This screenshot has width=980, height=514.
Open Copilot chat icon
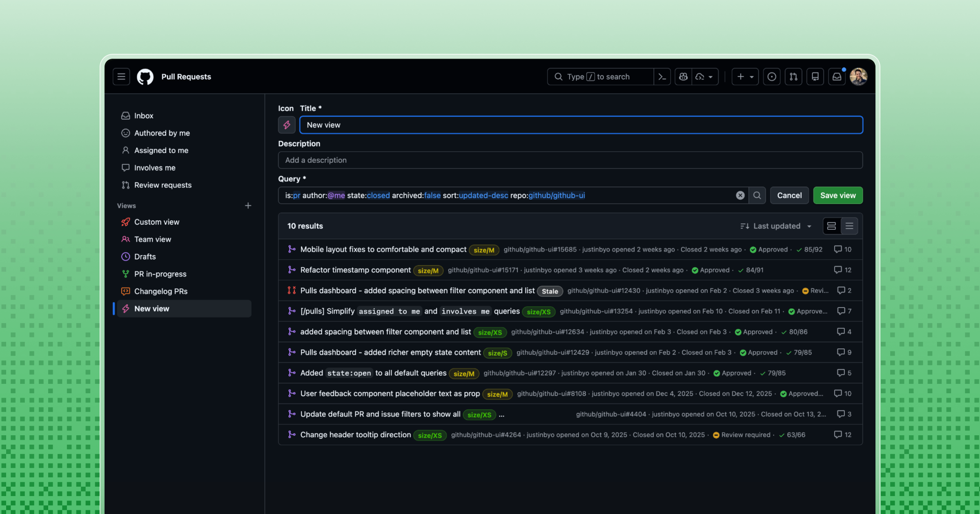pyautogui.click(x=683, y=77)
